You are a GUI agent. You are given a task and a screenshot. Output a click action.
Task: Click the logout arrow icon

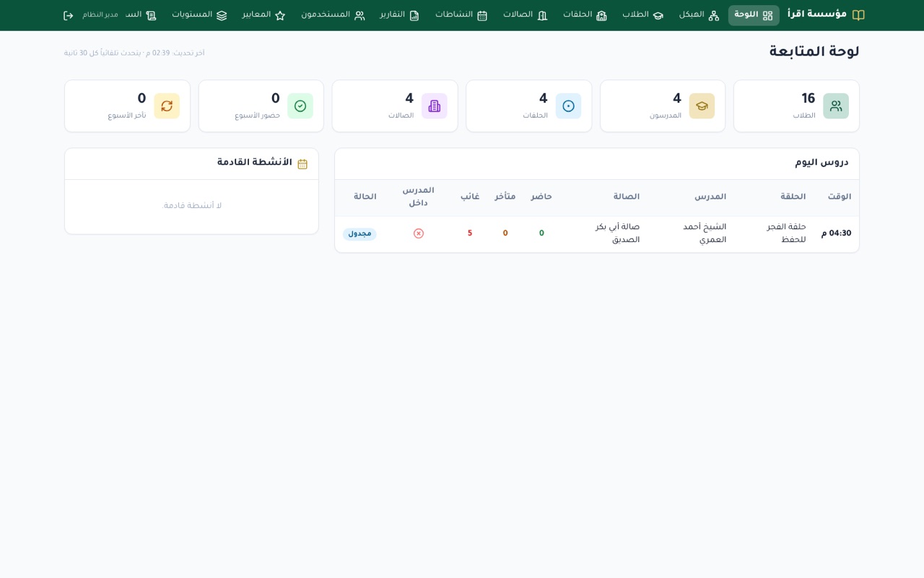point(69,15)
